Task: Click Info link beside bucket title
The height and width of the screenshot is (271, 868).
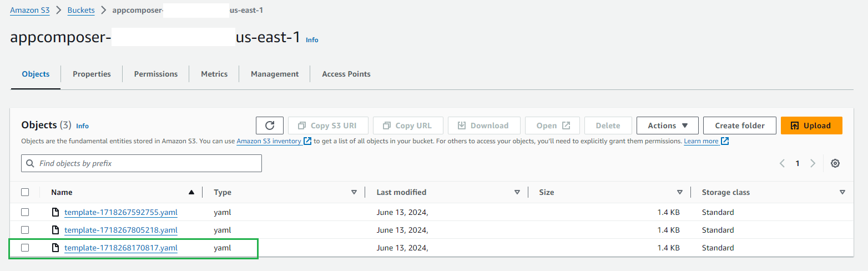Action: [x=312, y=40]
